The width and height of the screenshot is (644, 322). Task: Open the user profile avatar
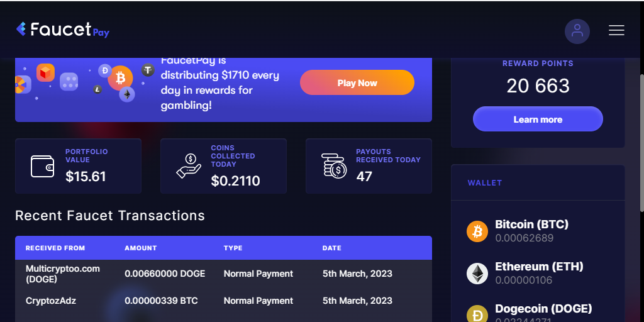577,31
